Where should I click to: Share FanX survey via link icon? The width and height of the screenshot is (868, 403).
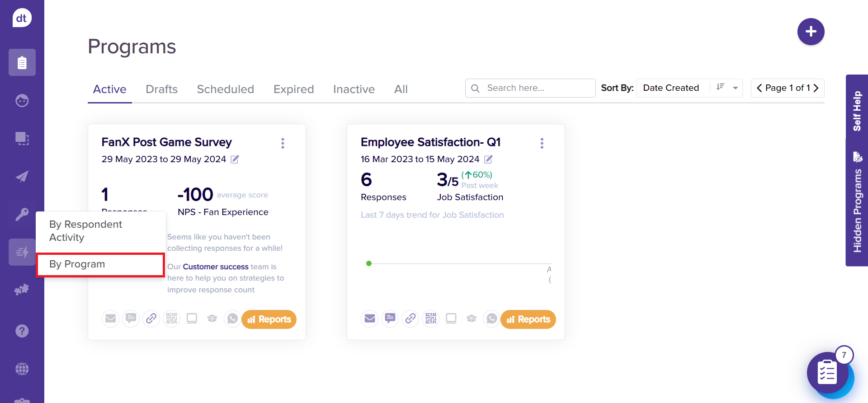(151, 319)
